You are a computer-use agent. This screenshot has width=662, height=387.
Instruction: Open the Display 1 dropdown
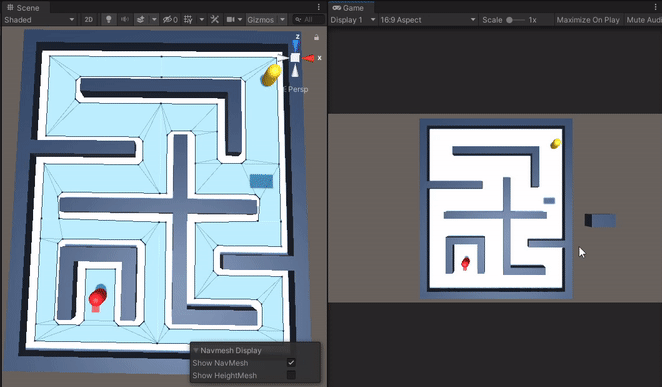353,20
